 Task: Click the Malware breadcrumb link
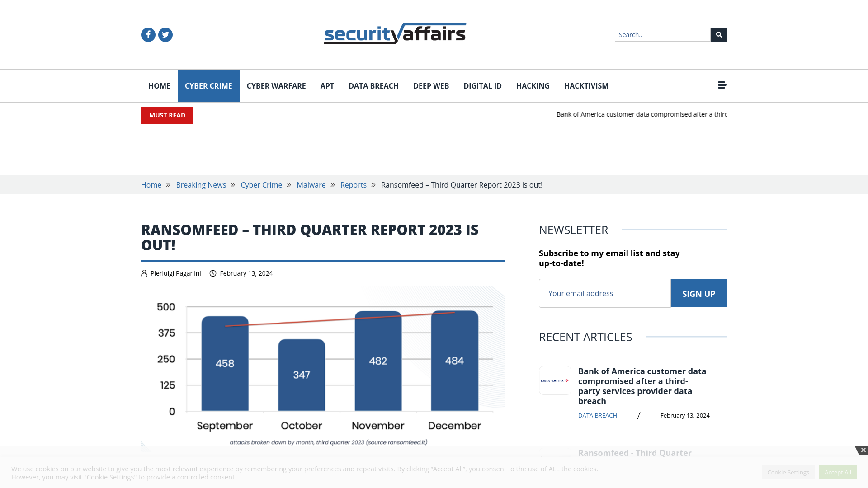(x=311, y=185)
